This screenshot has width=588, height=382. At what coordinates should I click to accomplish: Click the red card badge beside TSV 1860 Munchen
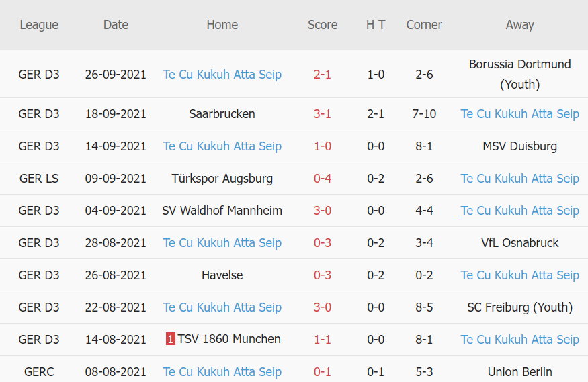(171, 339)
